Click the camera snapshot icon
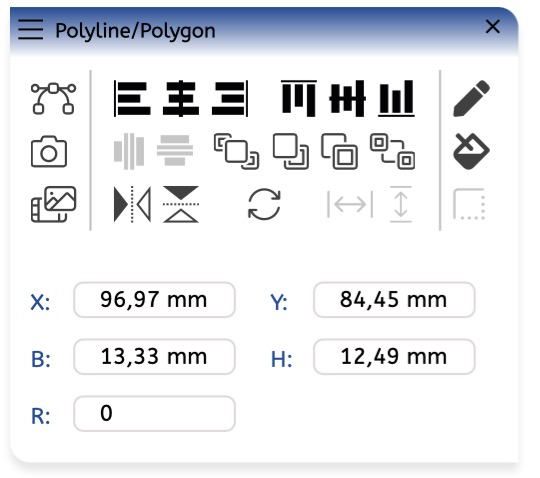The image size is (540, 478). [49, 152]
